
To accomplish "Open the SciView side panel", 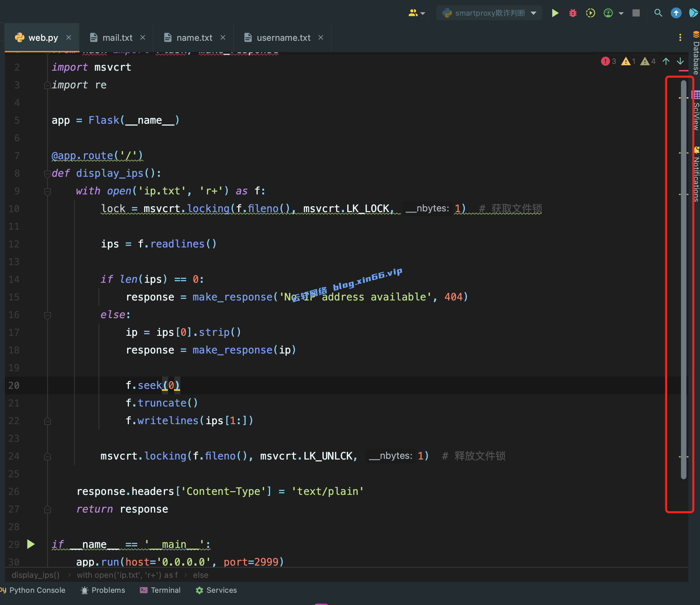I will tap(696, 111).
